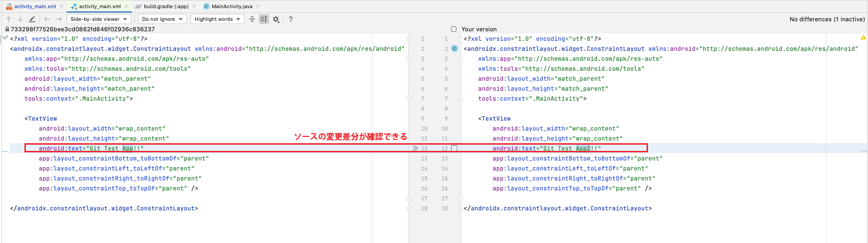Image resolution: width=868 pixels, height=243 pixels.
Task: Click the pencil Jump to Source icon
Action: pyautogui.click(x=32, y=19)
